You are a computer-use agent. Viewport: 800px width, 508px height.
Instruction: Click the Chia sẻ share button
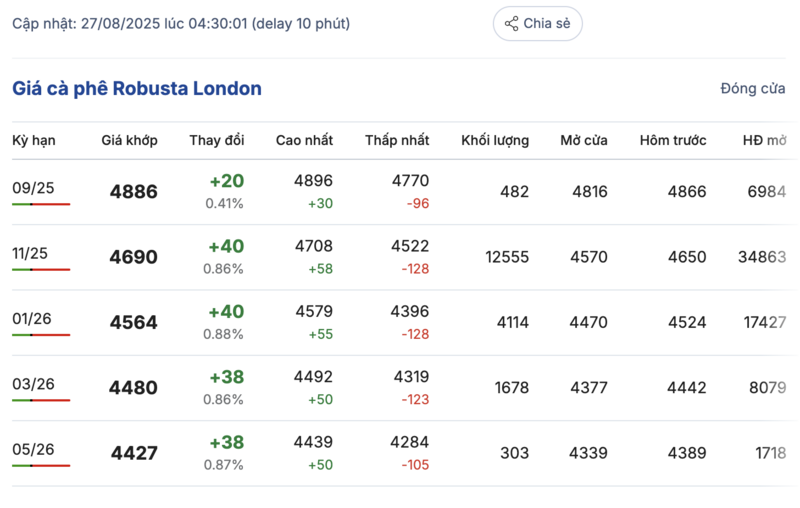pos(537,24)
